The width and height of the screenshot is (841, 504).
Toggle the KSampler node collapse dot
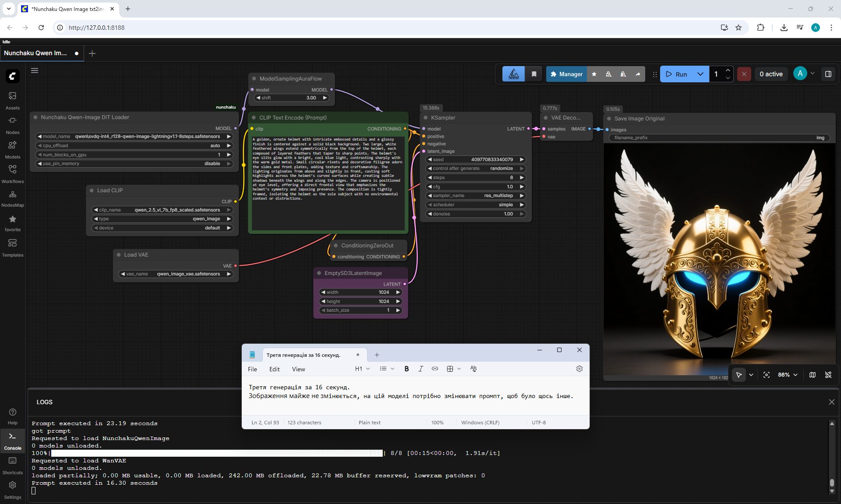(425, 118)
